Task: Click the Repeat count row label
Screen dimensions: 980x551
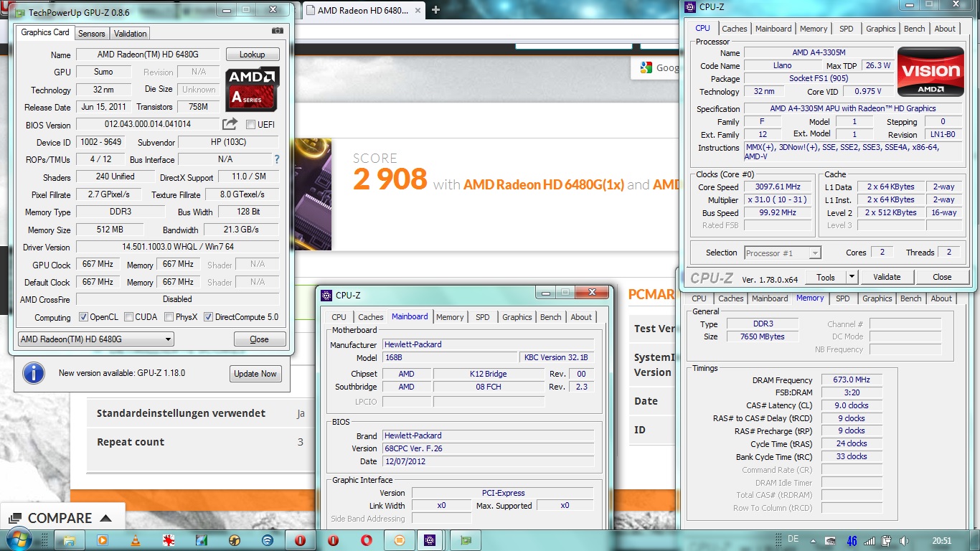Action: (131, 442)
